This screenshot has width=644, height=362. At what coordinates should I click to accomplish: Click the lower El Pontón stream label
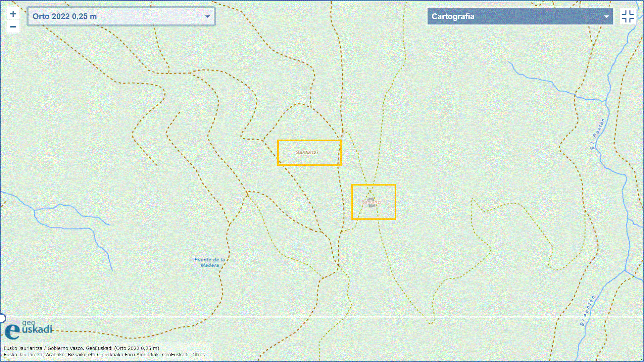coord(587,311)
